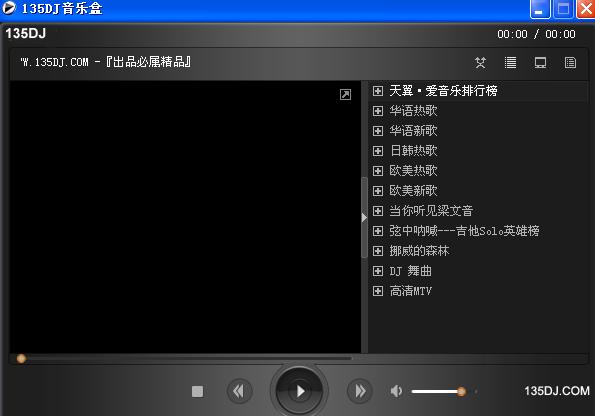Skip to the next track
Screen dimensions: 595x416
360,391
